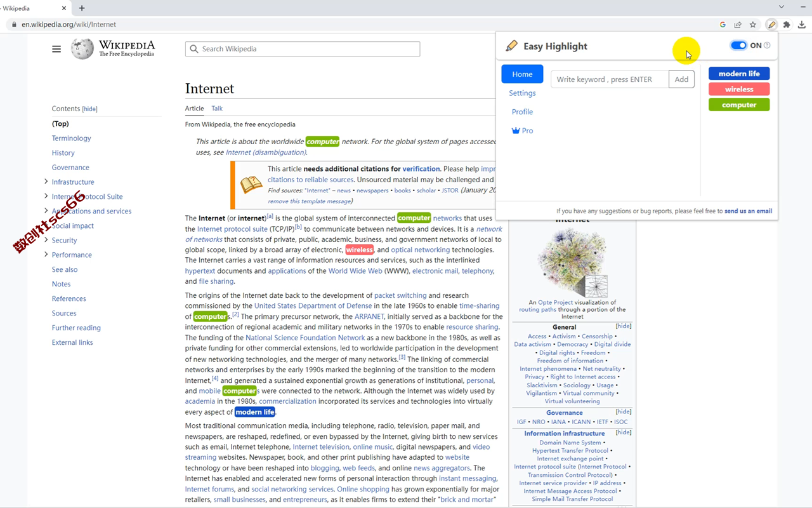Follow the World Wide Web link
Screen dimensions: 812x508
coord(355,271)
